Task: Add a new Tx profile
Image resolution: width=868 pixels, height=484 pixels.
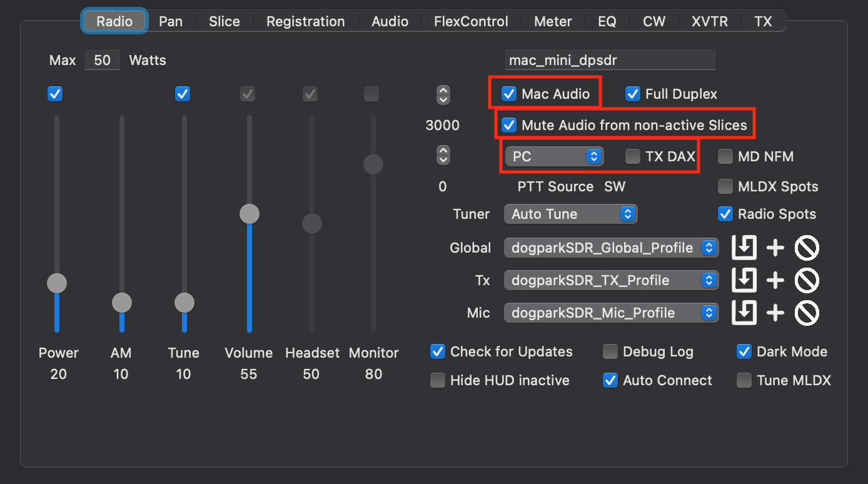Action: 775,281
